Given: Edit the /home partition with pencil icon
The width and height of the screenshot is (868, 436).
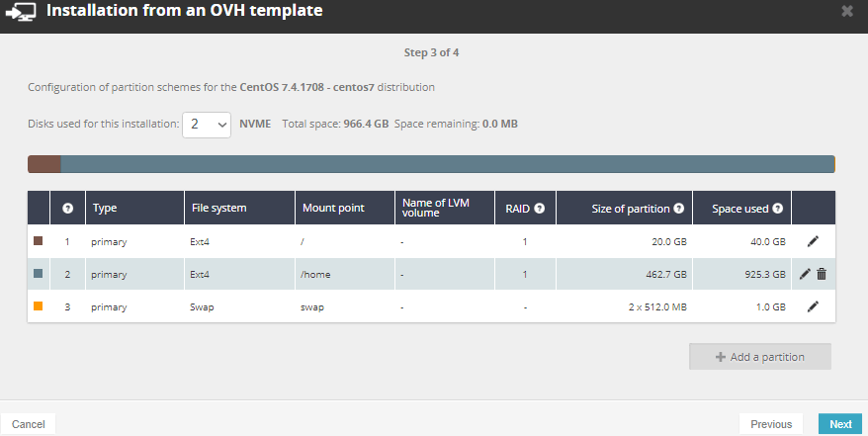Looking at the screenshot, I should coord(805,274).
